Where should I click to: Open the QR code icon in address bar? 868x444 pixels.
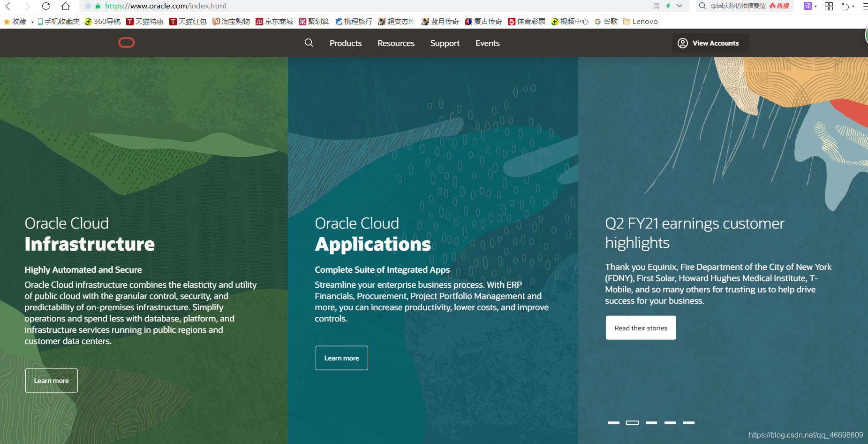pos(656,6)
